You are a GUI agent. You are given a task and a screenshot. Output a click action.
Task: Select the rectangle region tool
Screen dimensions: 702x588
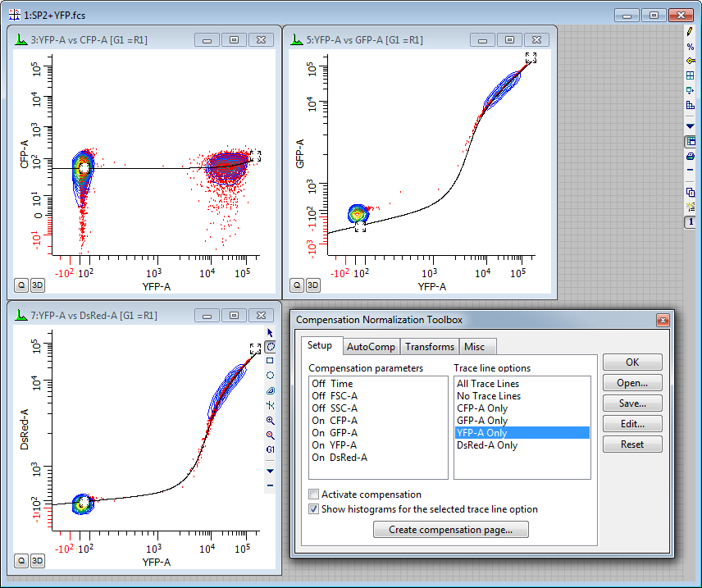271,361
